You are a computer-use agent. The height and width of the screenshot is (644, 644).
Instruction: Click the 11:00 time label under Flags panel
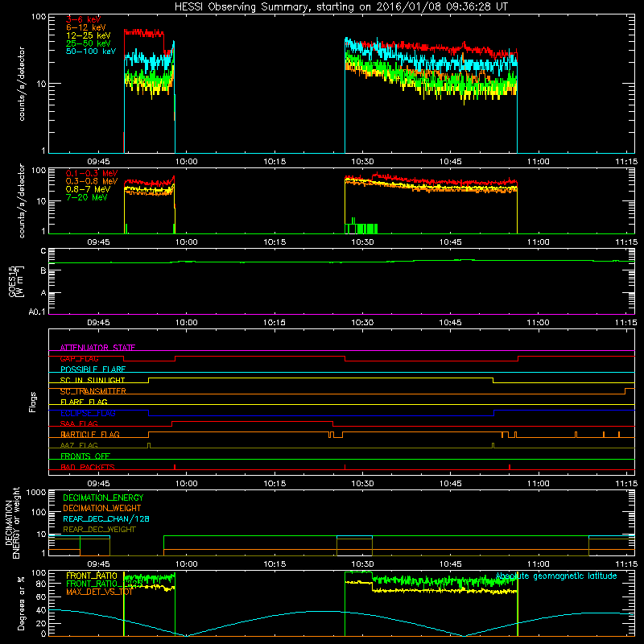[x=538, y=484]
